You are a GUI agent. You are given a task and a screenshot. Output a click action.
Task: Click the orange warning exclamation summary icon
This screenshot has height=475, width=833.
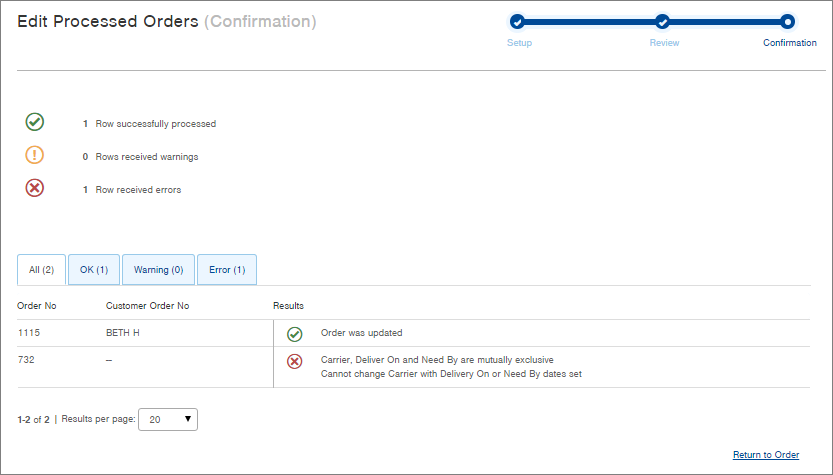35,155
